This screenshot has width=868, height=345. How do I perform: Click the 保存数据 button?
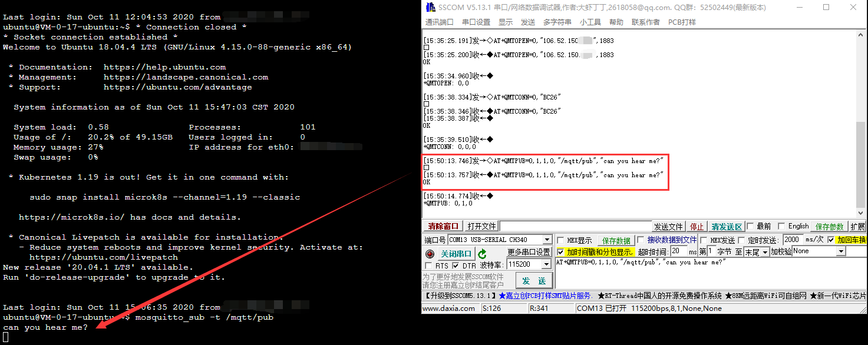click(616, 240)
